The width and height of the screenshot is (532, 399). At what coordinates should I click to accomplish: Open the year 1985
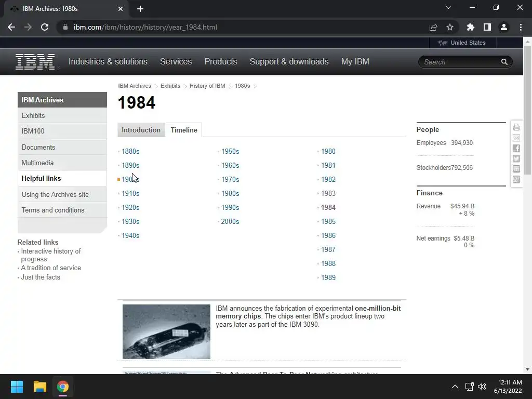tap(328, 221)
